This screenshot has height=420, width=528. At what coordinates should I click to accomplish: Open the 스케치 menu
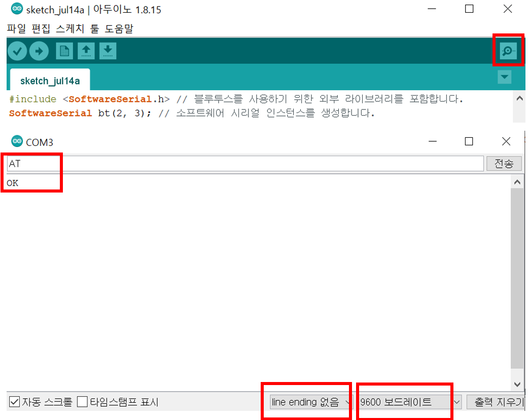click(70, 28)
